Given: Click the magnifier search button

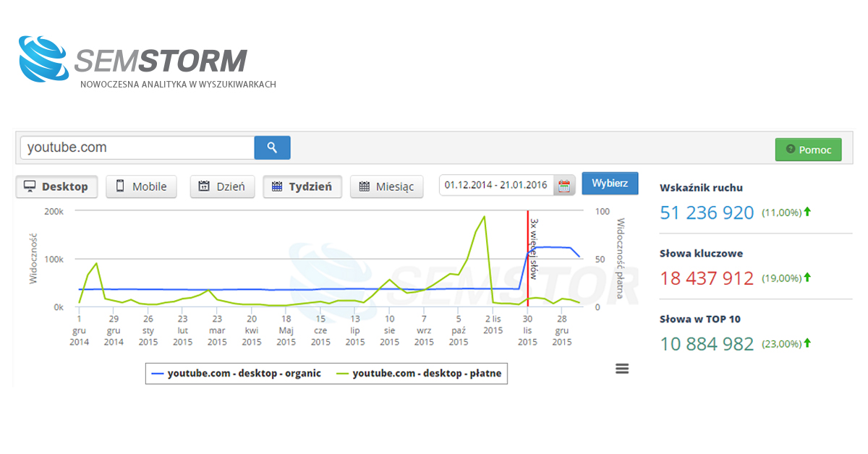Looking at the screenshot, I should [272, 147].
